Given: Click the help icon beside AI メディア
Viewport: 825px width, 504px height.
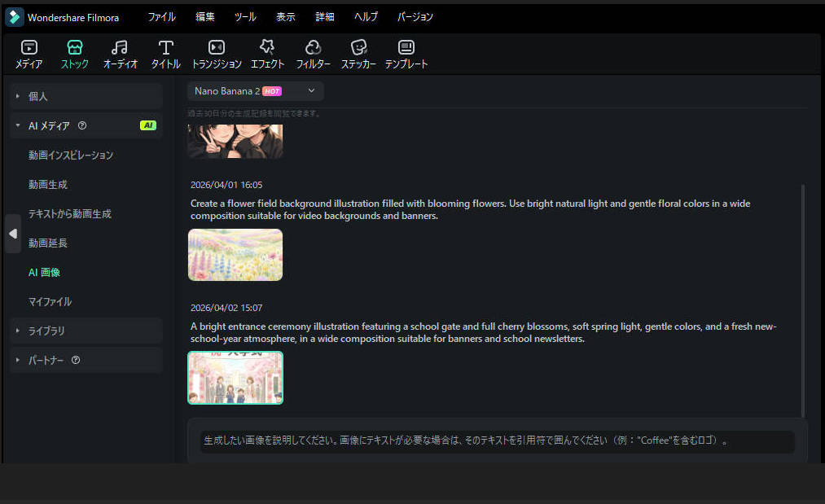Looking at the screenshot, I should pos(82,125).
